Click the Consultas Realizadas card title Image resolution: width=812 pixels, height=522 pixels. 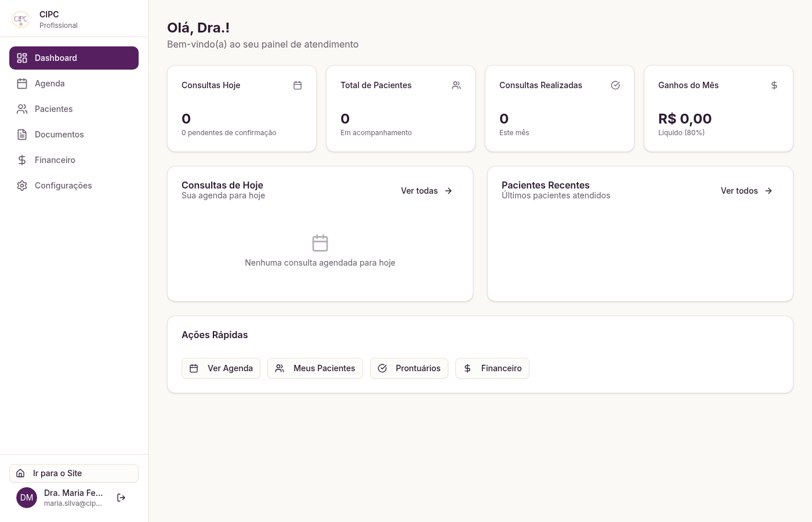pos(541,85)
